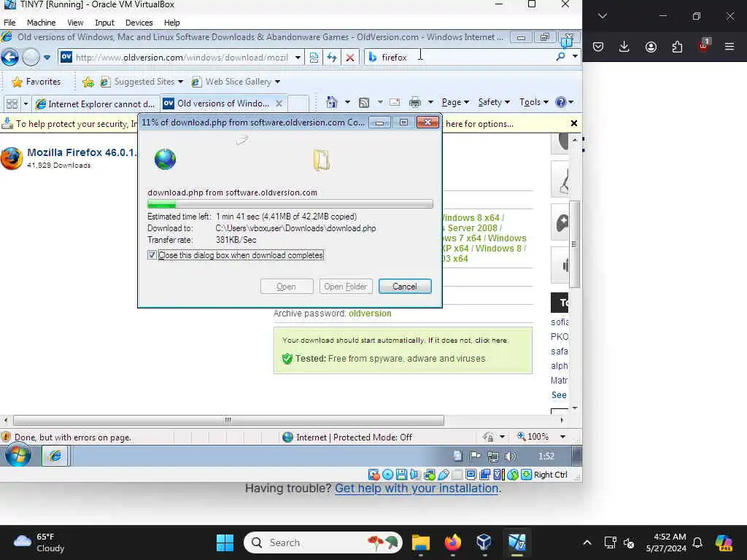Click the blue Help question mark icon

[561, 102]
